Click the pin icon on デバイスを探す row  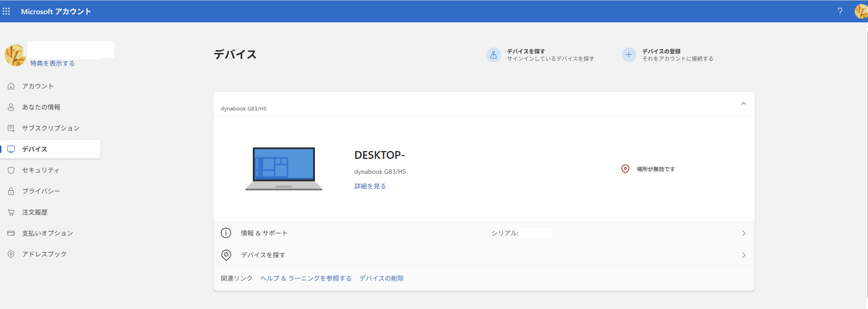(x=226, y=255)
